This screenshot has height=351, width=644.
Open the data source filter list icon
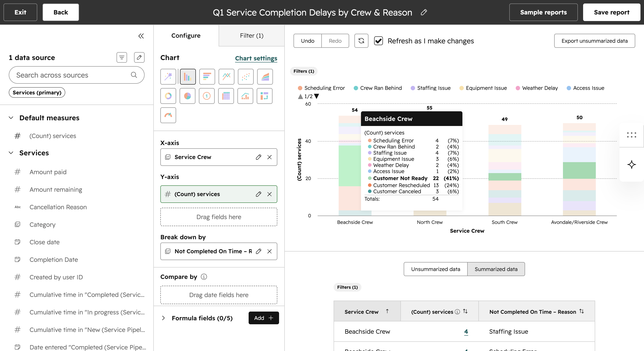point(122,57)
